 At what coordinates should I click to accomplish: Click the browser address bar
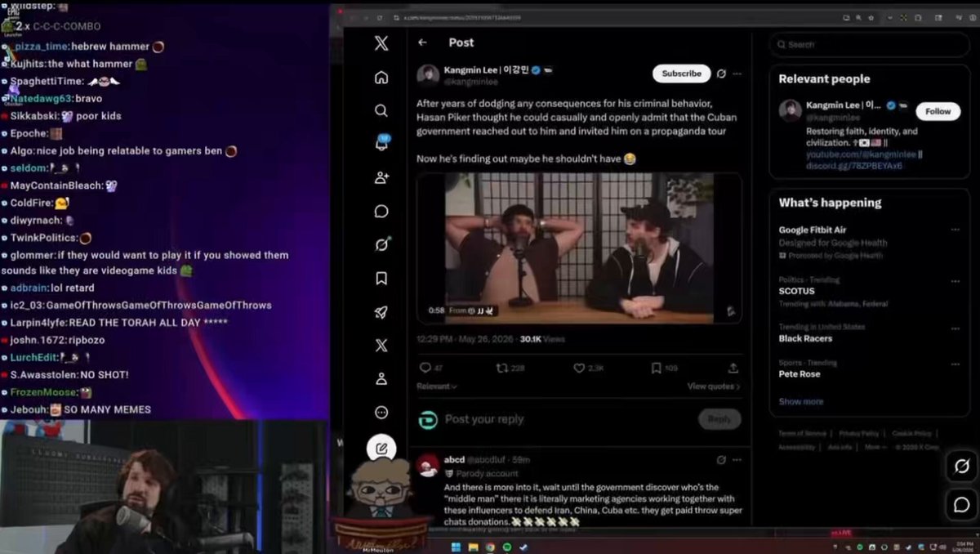[x=612, y=17]
